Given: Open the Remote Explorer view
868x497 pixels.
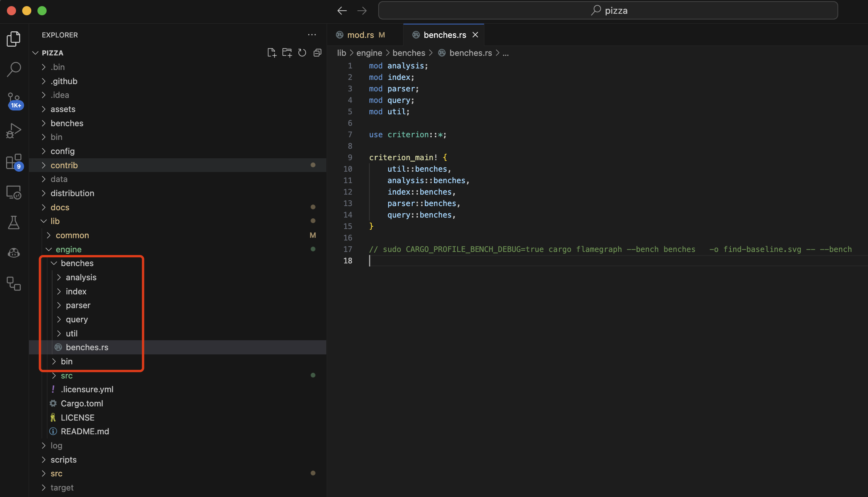Looking at the screenshot, I should (14, 192).
